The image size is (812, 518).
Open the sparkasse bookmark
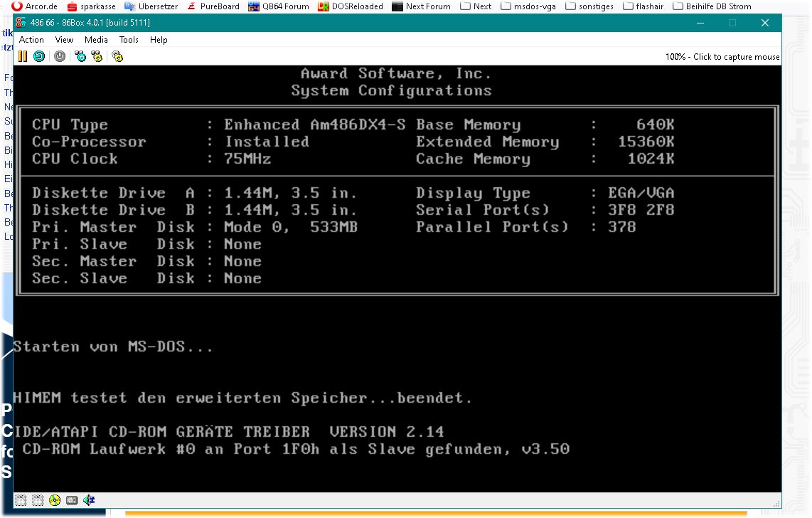click(x=92, y=6)
